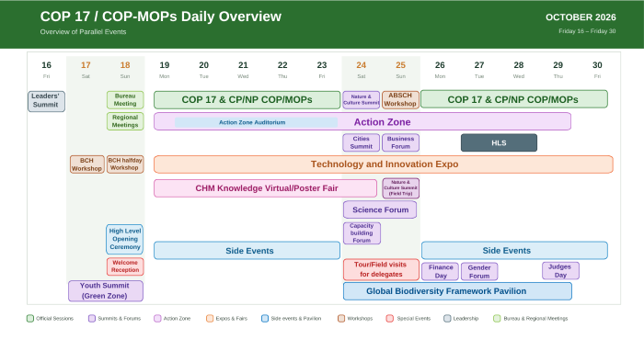Select Monday 19 date header
This screenshot has height=362, width=644.
coord(165,69)
